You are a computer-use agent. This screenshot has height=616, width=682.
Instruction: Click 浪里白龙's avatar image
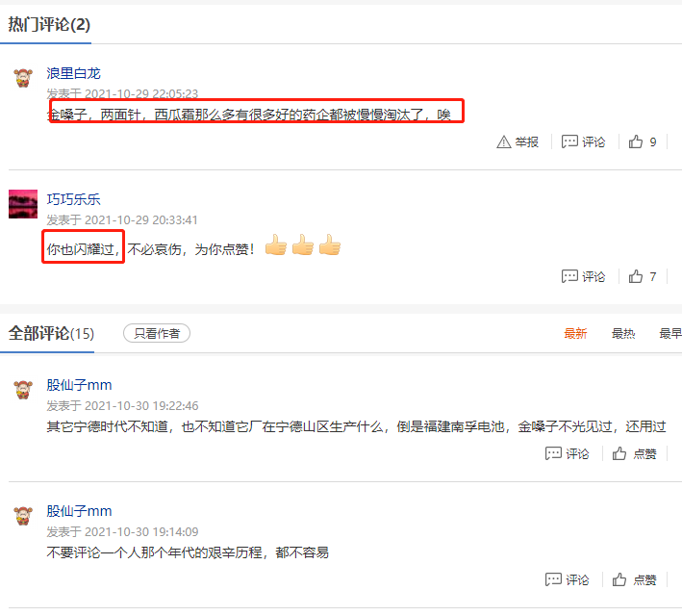coord(23,78)
